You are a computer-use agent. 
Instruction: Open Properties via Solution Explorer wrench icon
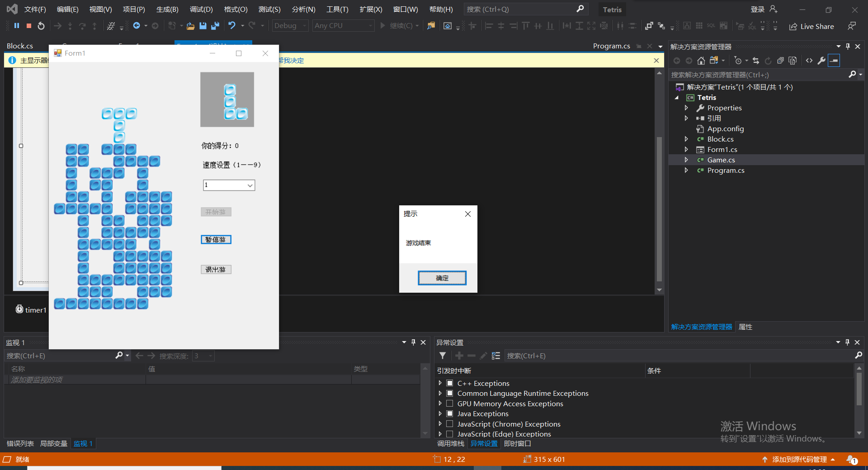(x=821, y=61)
